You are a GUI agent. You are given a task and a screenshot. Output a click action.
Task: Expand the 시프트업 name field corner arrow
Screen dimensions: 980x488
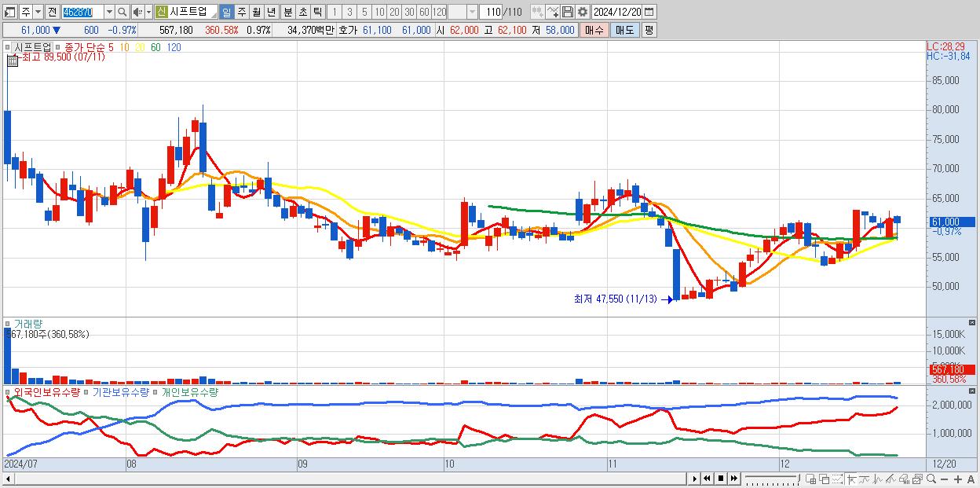click(x=214, y=16)
